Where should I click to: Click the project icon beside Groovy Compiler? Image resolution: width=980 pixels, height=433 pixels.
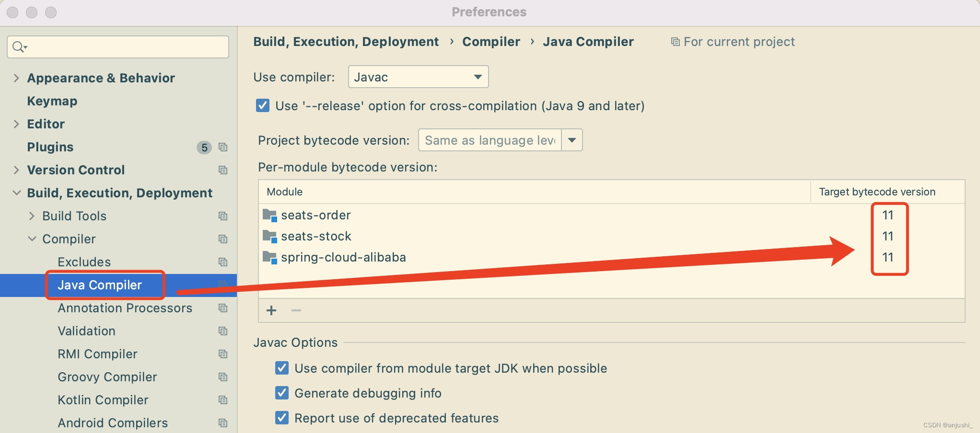pos(223,377)
